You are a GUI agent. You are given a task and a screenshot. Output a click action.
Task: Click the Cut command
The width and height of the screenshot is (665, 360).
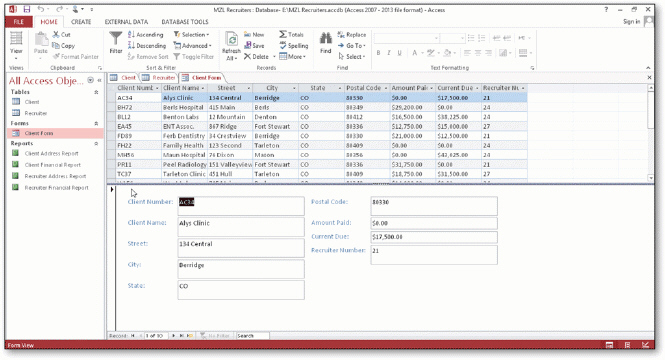click(x=61, y=34)
